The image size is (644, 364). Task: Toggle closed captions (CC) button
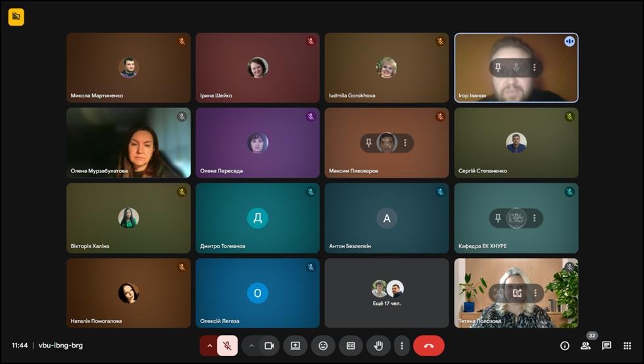[x=351, y=346]
